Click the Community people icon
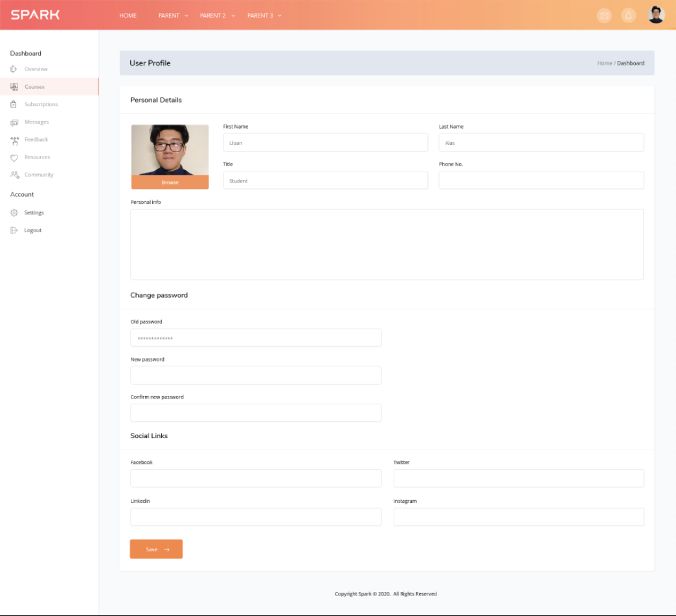The height and width of the screenshot is (616, 676). (x=15, y=175)
